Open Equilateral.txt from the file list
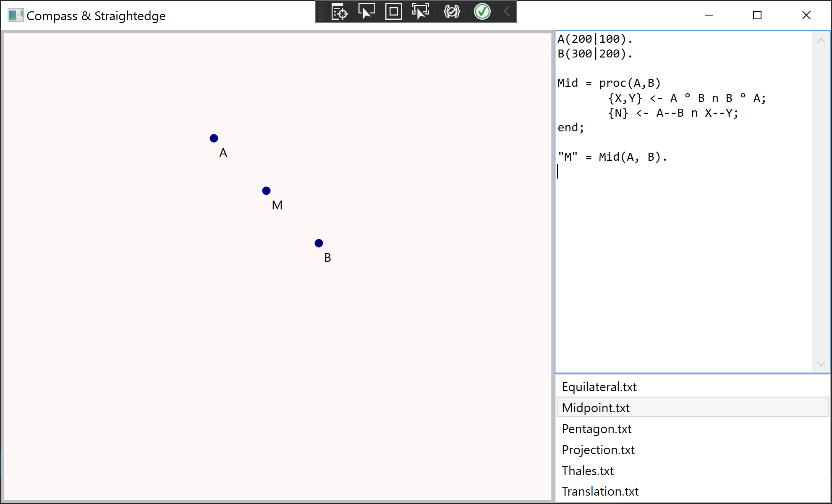The height and width of the screenshot is (504, 832). click(x=599, y=387)
